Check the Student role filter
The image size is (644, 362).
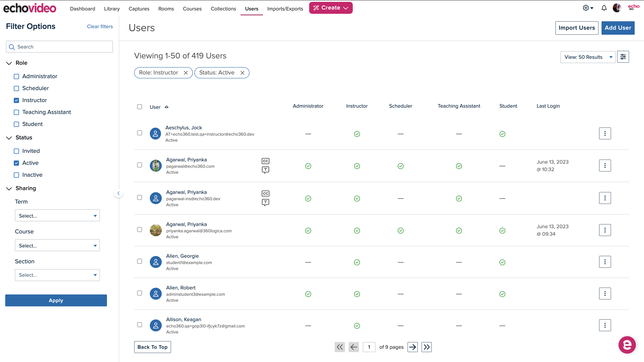[16, 124]
